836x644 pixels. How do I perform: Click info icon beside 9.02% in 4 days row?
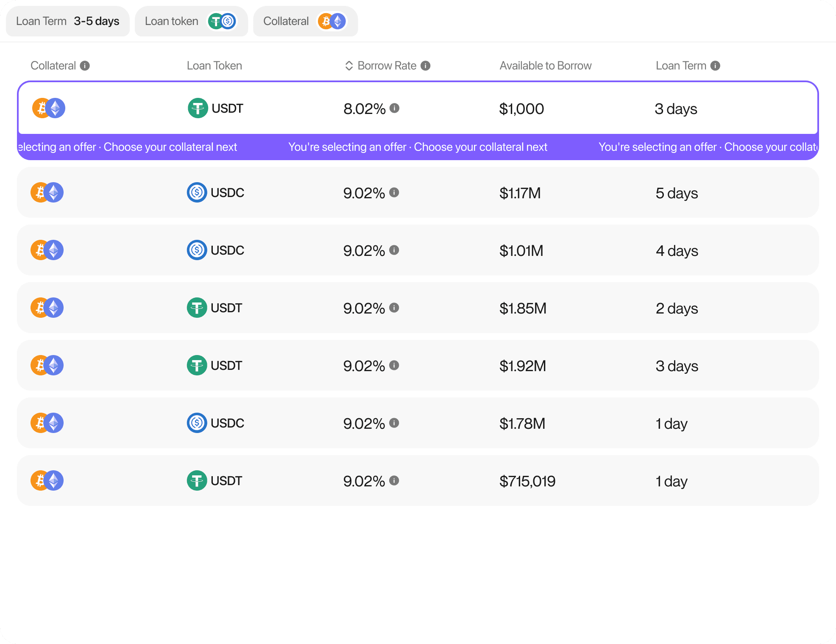pos(394,250)
